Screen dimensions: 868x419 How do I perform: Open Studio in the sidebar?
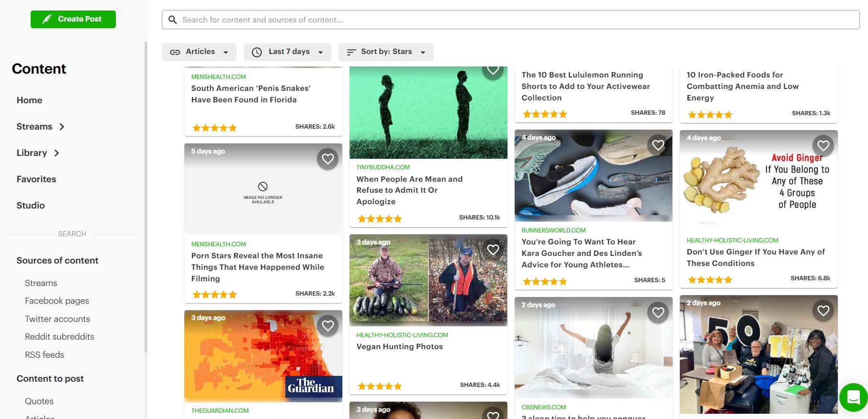(31, 206)
